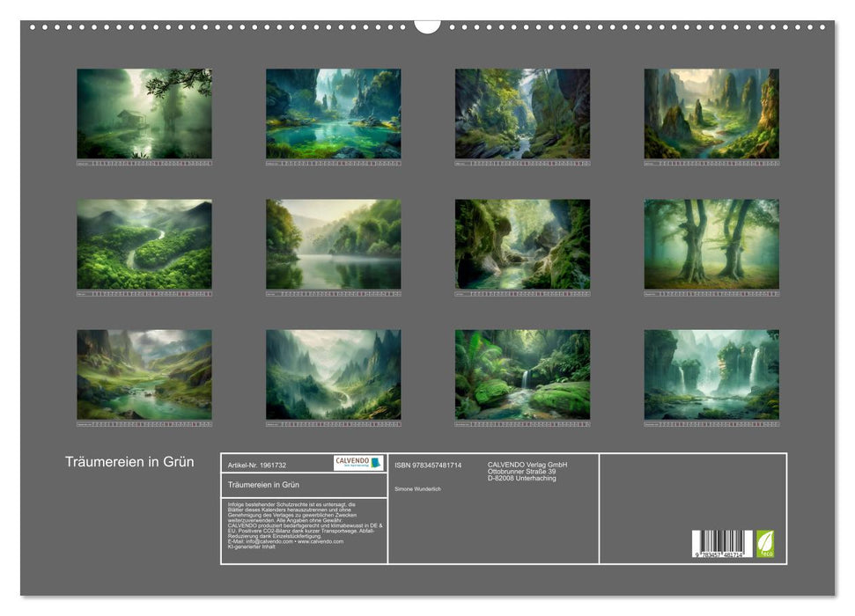Select the sunlit valley with rock pillars image
The width and height of the screenshot is (855, 616).
(x=711, y=114)
